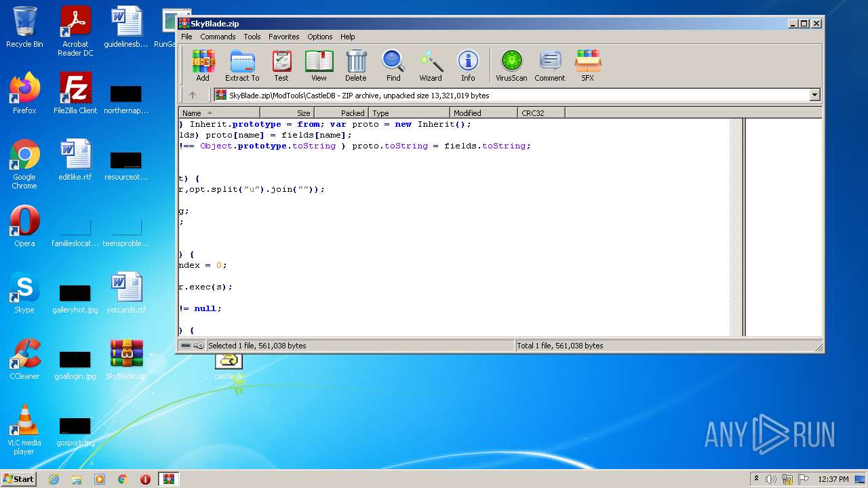The width and height of the screenshot is (868, 488).
Task: Expand the archive path dropdown
Action: (814, 96)
